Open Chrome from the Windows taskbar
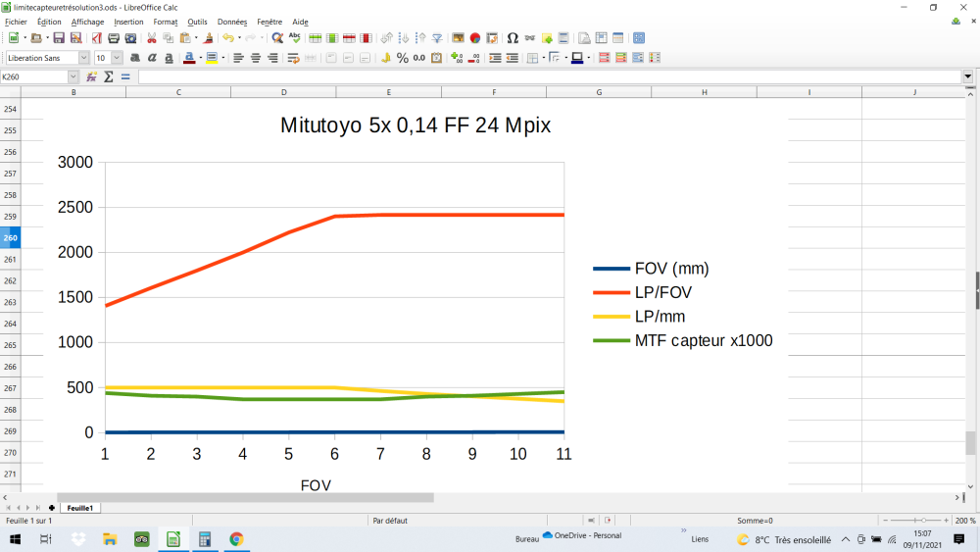 coord(236,539)
